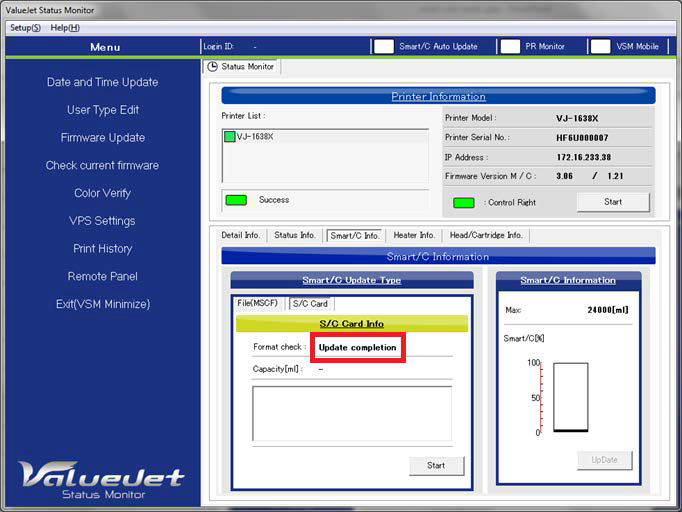The height and width of the screenshot is (512, 682).
Task: Switch to the Head/Cartridge Info. tab
Action: tap(486, 235)
